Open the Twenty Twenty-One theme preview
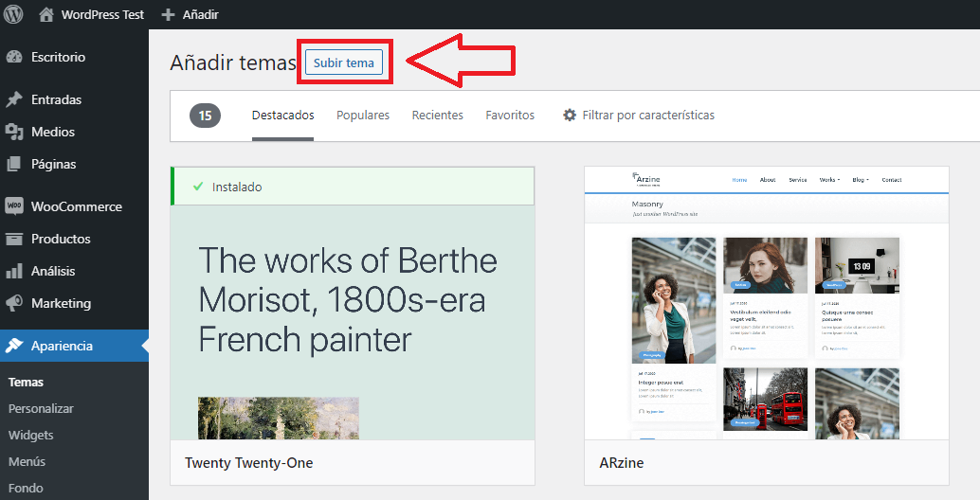980x500 pixels. 353,322
